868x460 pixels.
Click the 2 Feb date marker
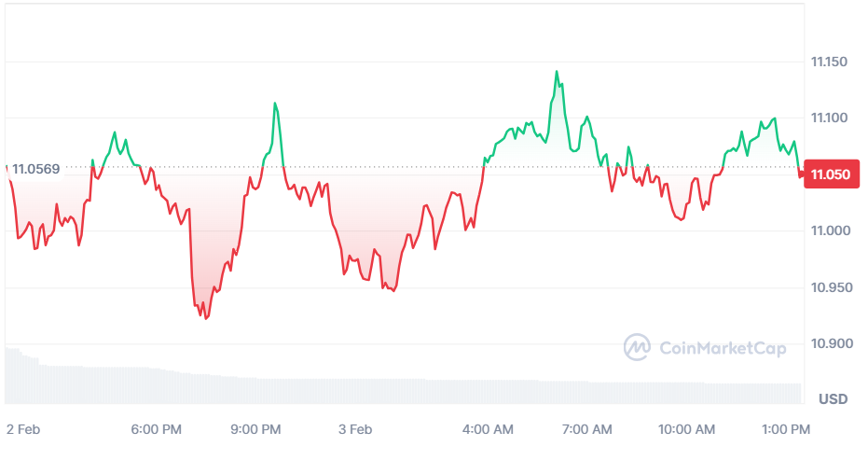pyautogui.click(x=23, y=429)
